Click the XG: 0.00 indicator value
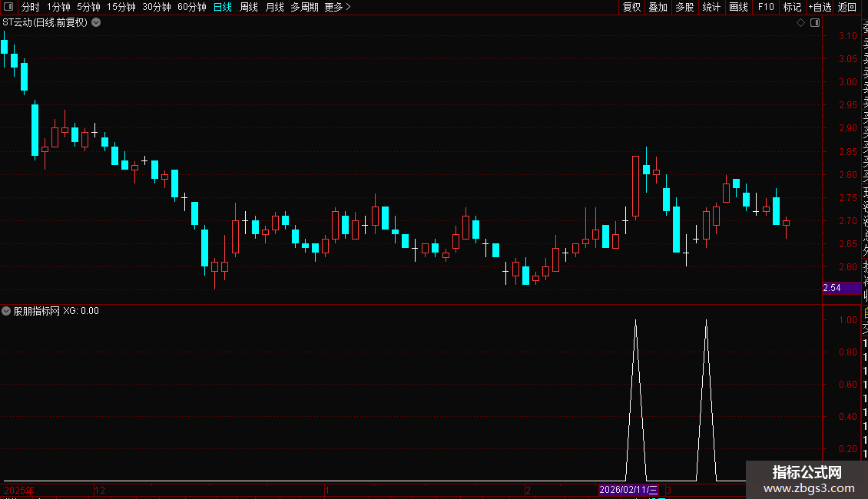This screenshot has width=868, height=499. point(81,311)
